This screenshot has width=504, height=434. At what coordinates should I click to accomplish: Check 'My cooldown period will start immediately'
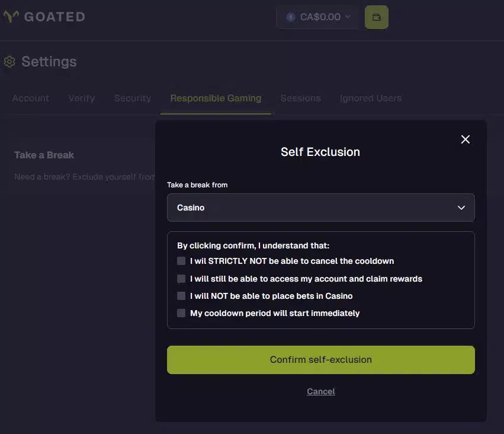[181, 312]
